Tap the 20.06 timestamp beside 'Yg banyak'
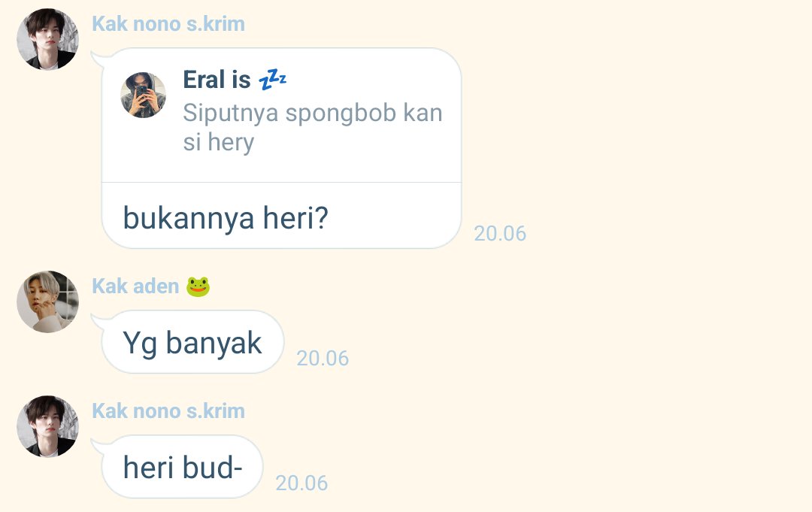This screenshot has width=812, height=512. tap(323, 358)
